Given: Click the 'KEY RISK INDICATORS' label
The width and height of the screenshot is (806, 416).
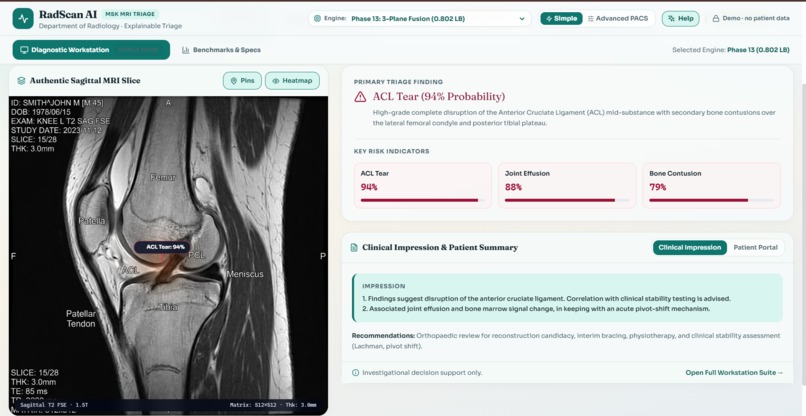Looking at the screenshot, I should tap(392, 151).
